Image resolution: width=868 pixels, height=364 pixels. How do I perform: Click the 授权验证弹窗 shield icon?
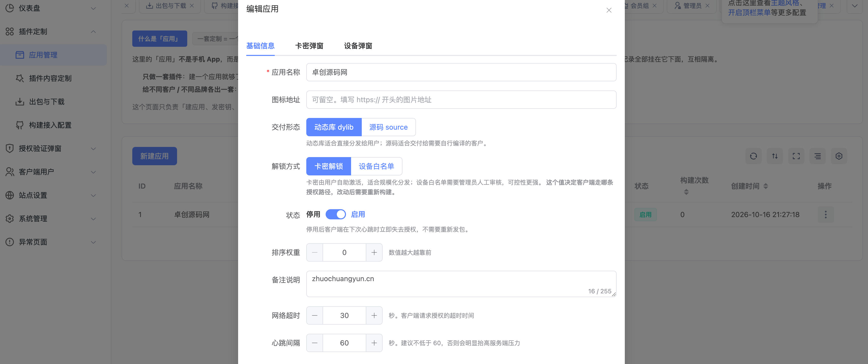pyautogui.click(x=10, y=148)
